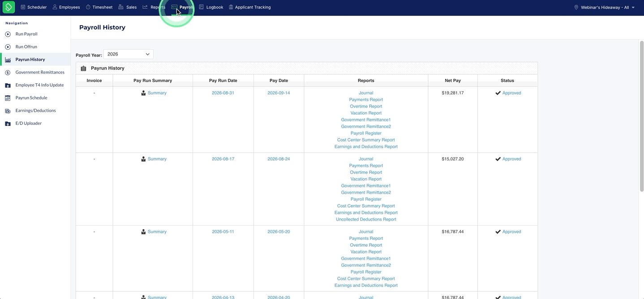
Task: Go to the Sales tab
Action: 128,7
